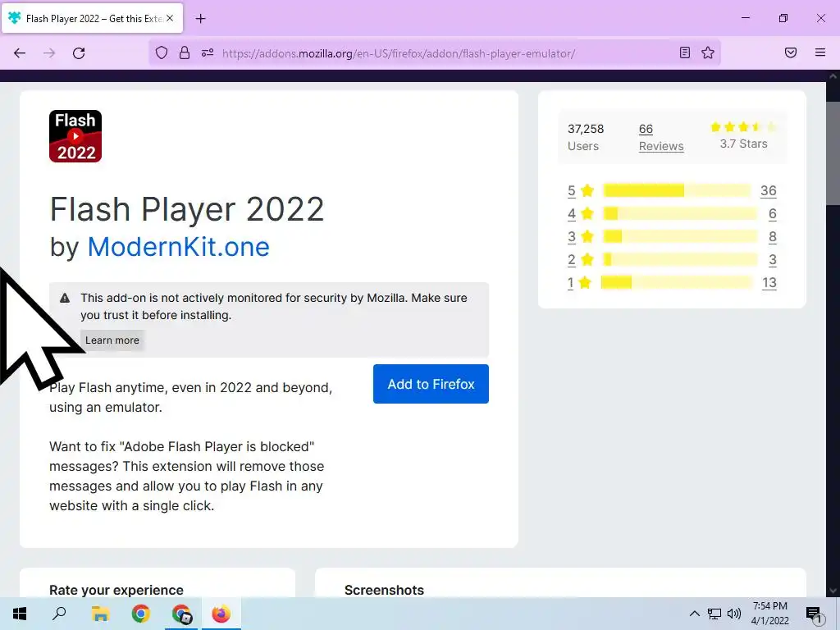The height and width of the screenshot is (630, 840).
Task: Open the 66 Reviews link
Action: [661, 137]
